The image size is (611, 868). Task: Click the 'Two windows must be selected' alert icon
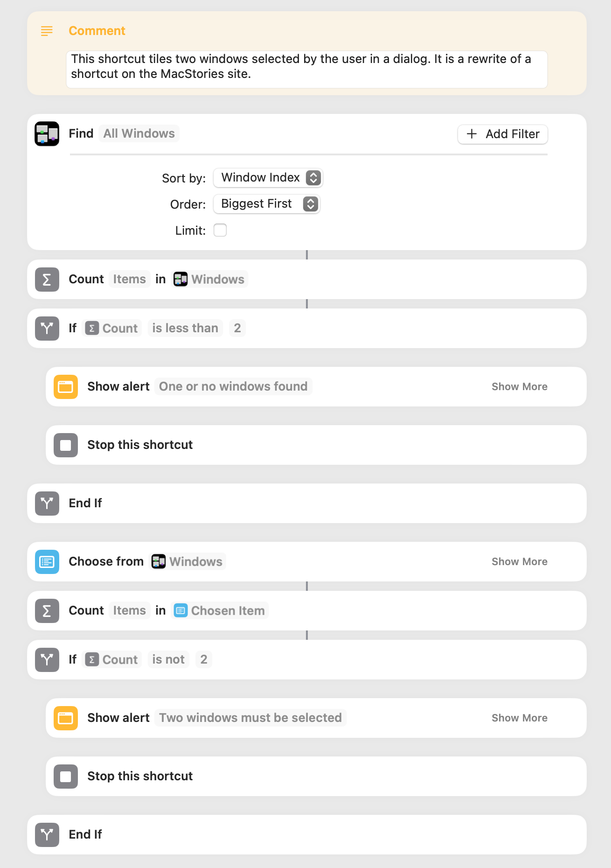point(65,718)
